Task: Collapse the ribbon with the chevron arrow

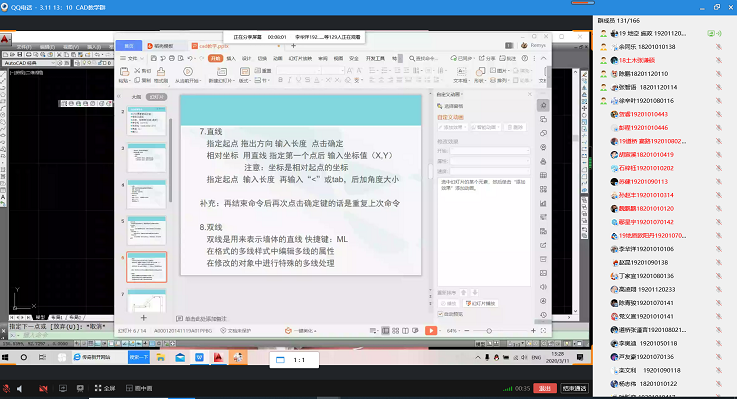Action: (543, 58)
